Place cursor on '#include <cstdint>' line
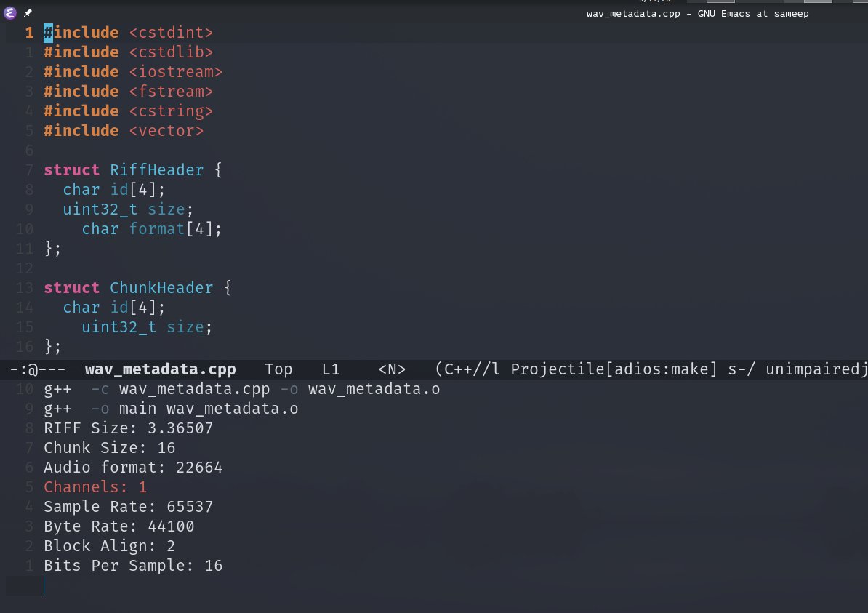The width and height of the screenshot is (868, 613). [129, 33]
